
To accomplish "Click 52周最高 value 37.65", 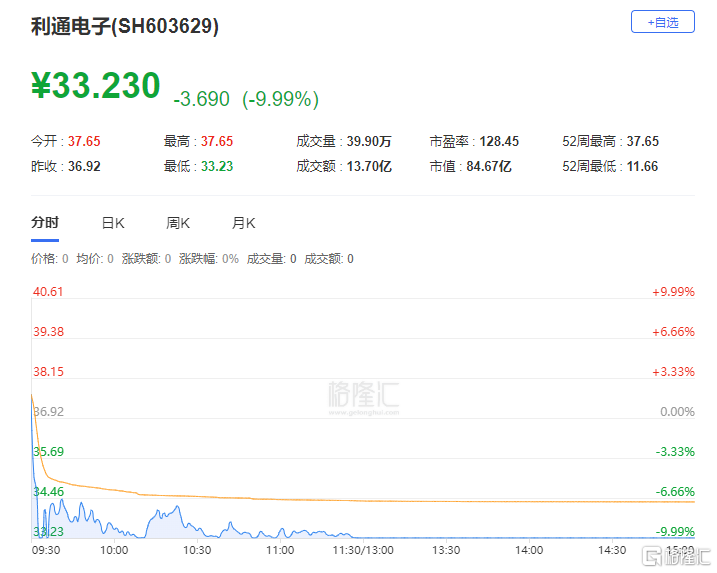I will point(642,141).
